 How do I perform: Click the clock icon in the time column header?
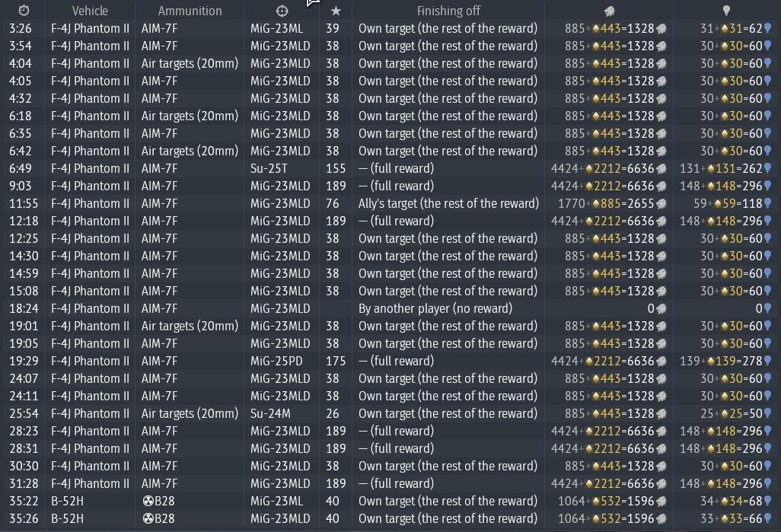pyautogui.click(x=24, y=11)
